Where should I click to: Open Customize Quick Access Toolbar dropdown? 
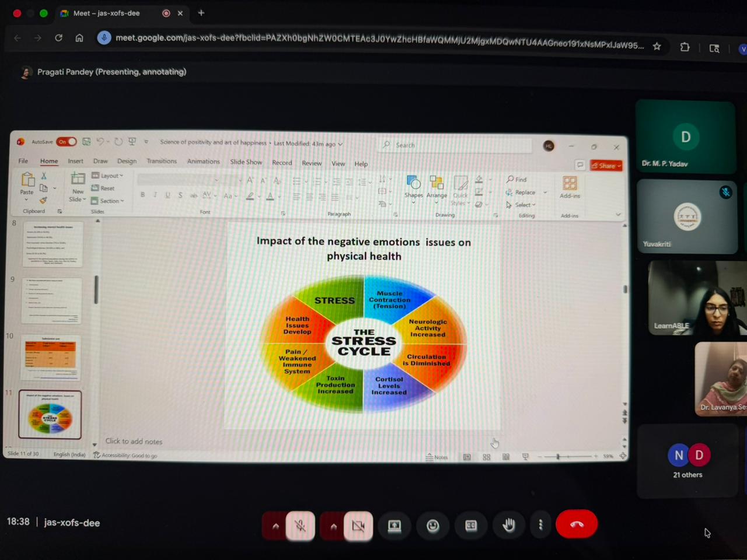click(146, 142)
